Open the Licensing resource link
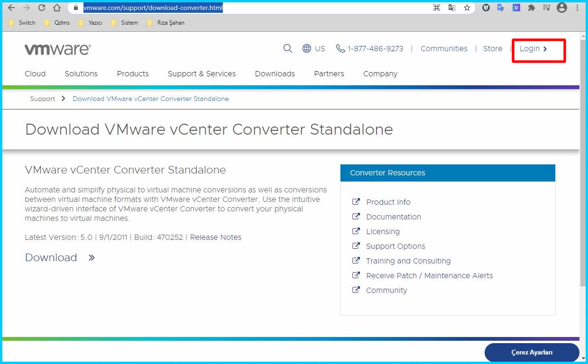 pyautogui.click(x=383, y=231)
